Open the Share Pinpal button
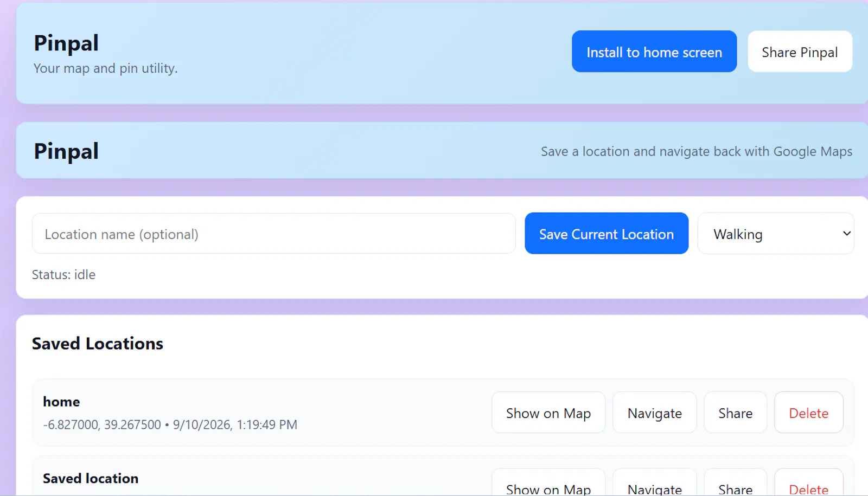The height and width of the screenshot is (496, 868). click(x=800, y=51)
